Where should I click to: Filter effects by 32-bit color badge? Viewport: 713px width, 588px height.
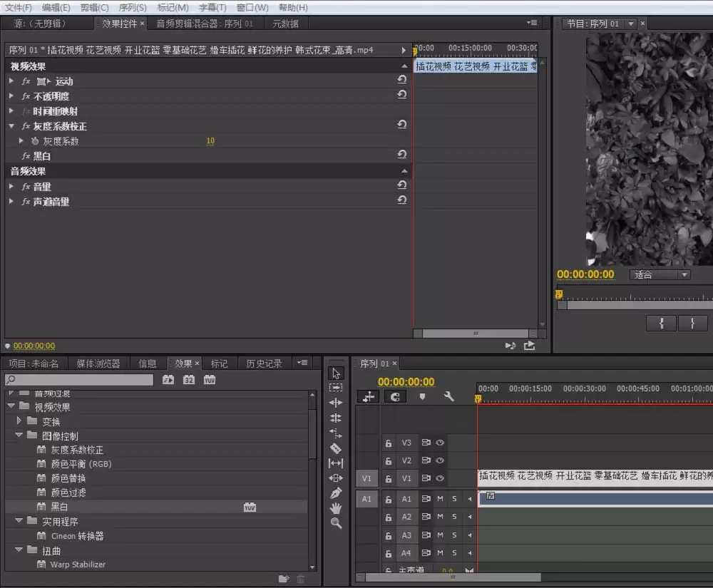(189, 380)
